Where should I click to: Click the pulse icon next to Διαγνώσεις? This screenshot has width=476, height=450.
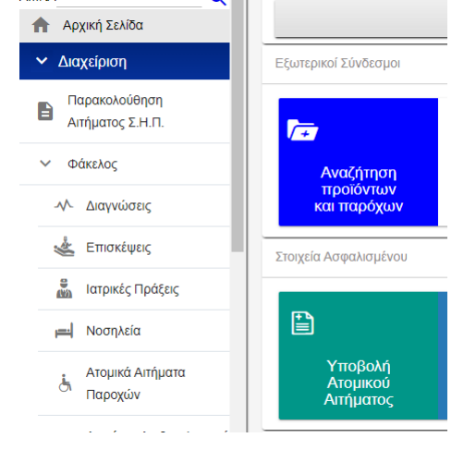coord(64,205)
